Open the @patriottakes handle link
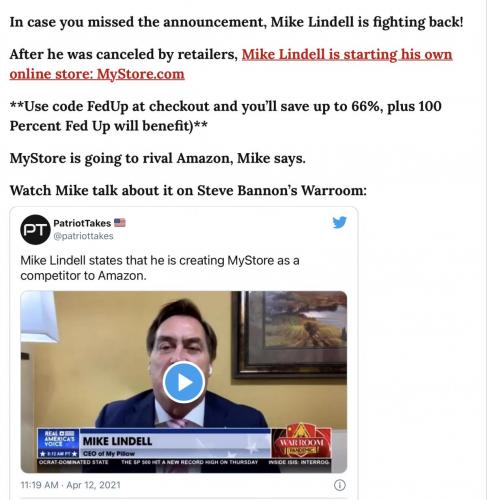This screenshot has height=500, width=487. coord(83,236)
